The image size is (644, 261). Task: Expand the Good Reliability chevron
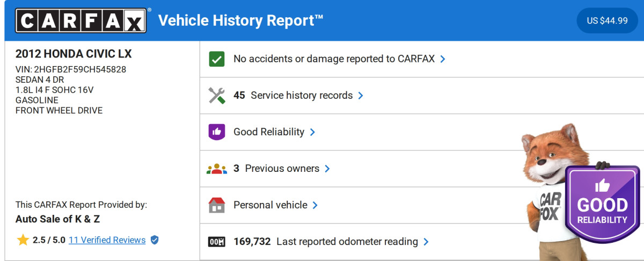click(x=312, y=132)
